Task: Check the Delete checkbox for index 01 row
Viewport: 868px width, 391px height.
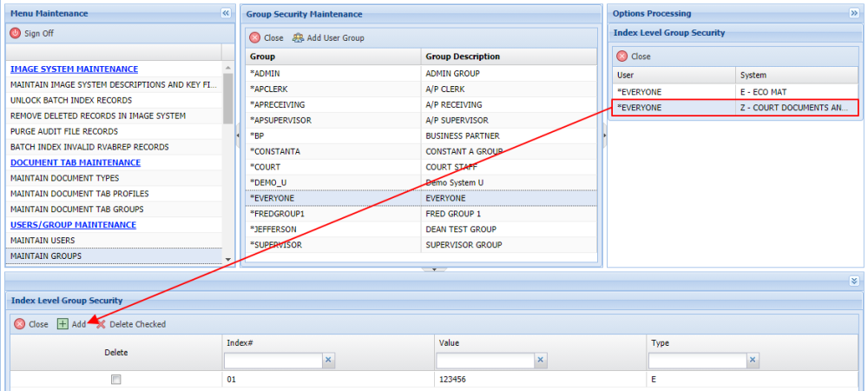Action: tap(115, 380)
